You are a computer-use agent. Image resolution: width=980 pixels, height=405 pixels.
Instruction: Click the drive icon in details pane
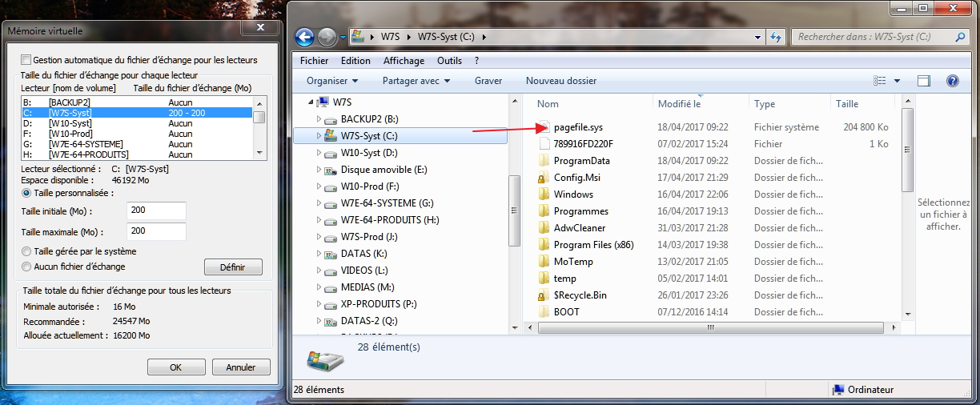(x=325, y=360)
